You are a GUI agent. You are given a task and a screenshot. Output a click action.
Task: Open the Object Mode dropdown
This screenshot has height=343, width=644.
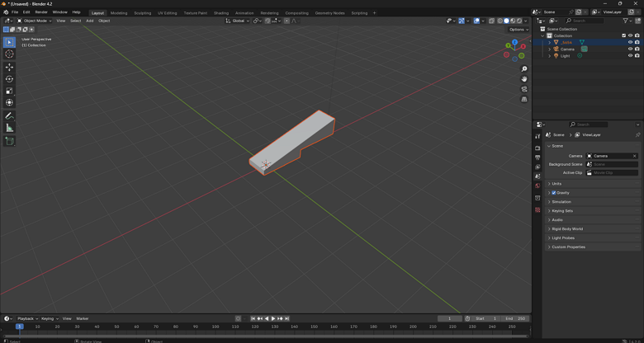click(x=35, y=21)
